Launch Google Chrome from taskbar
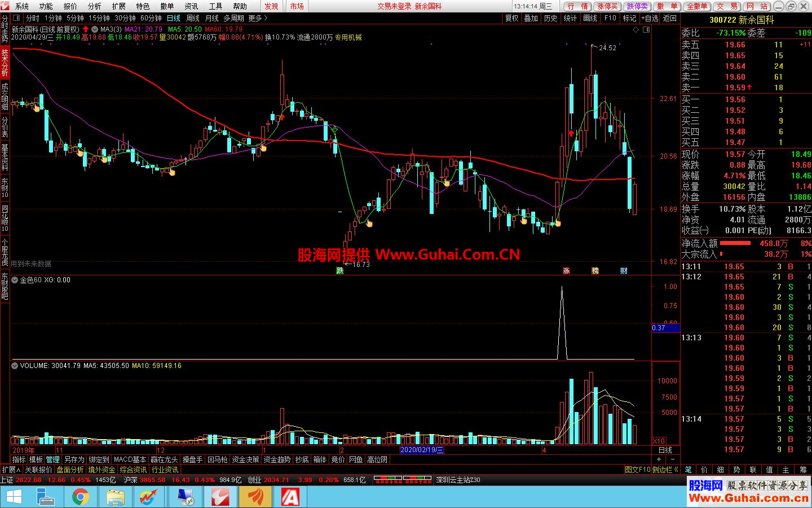Image resolution: width=812 pixels, height=508 pixels. (x=80, y=497)
